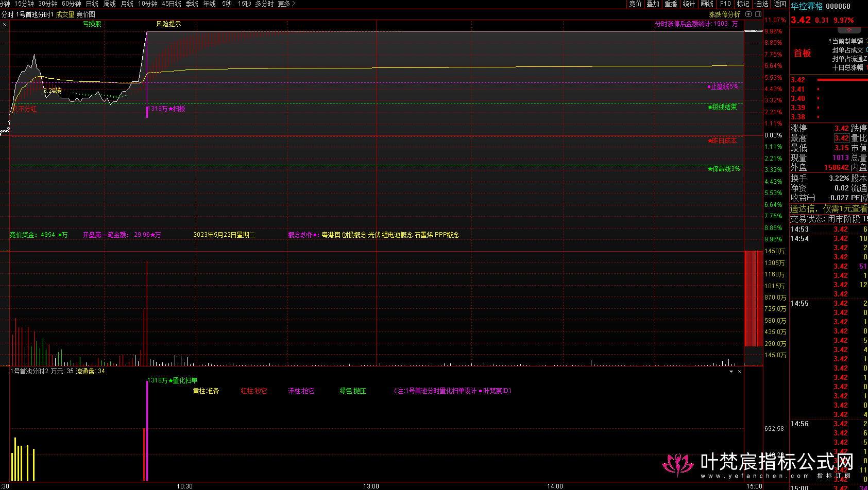Click the 3.38 order book price row

pos(829,117)
